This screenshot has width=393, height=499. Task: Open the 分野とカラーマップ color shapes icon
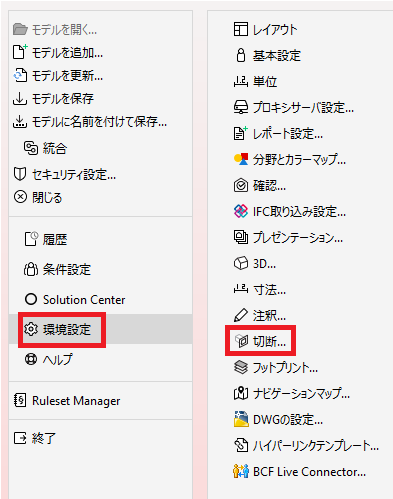click(241, 159)
